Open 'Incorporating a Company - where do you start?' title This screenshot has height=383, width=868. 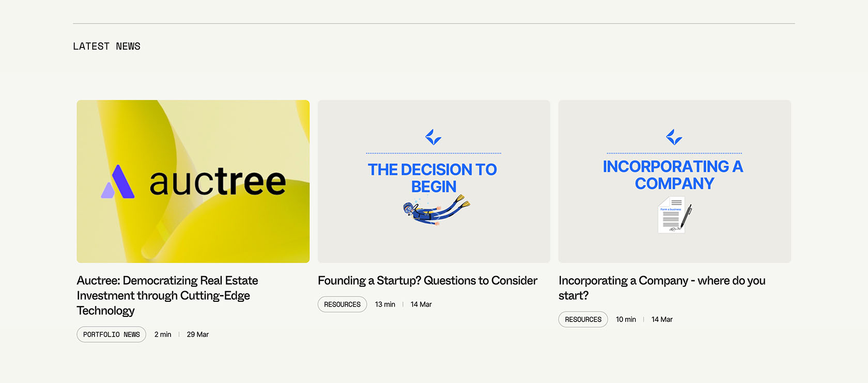click(662, 288)
